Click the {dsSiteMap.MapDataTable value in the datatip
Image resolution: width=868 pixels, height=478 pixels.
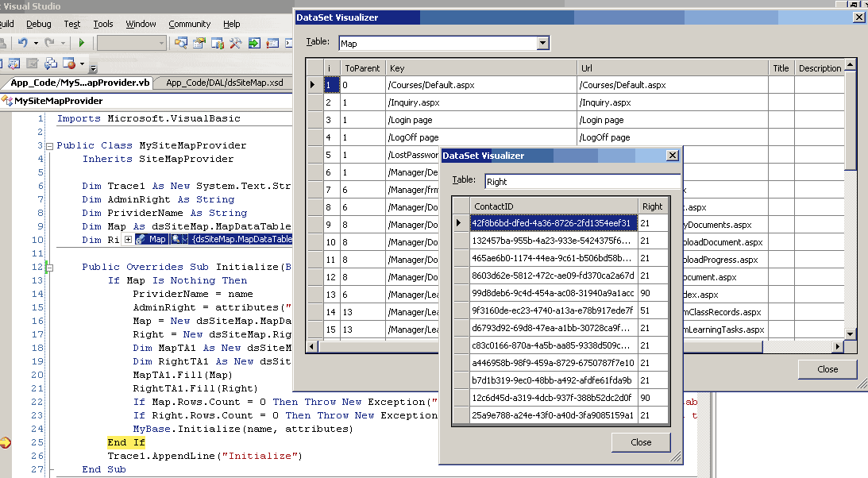click(x=242, y=239)
